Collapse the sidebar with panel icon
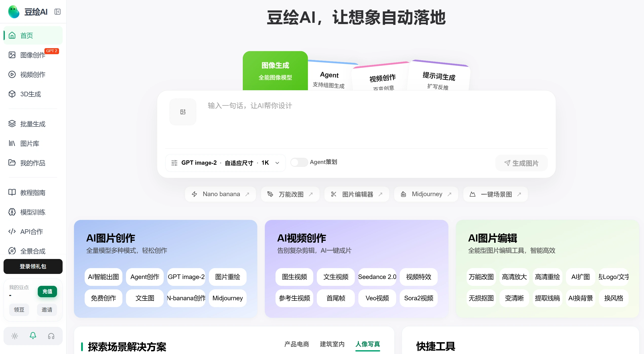 coord(58,12)
